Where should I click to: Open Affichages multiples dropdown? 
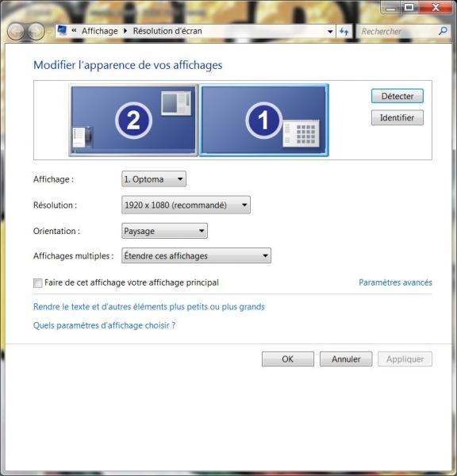pos(196,255)
